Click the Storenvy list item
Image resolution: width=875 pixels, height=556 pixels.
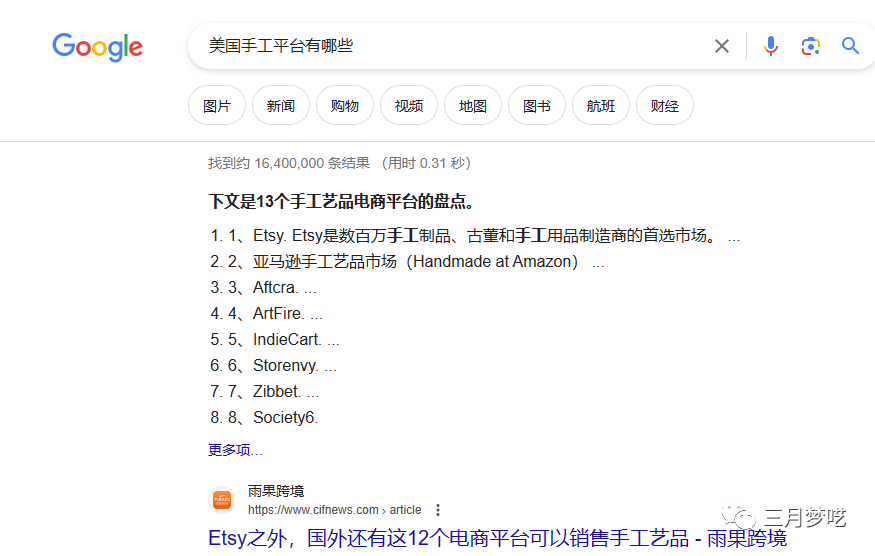(273, 365)
